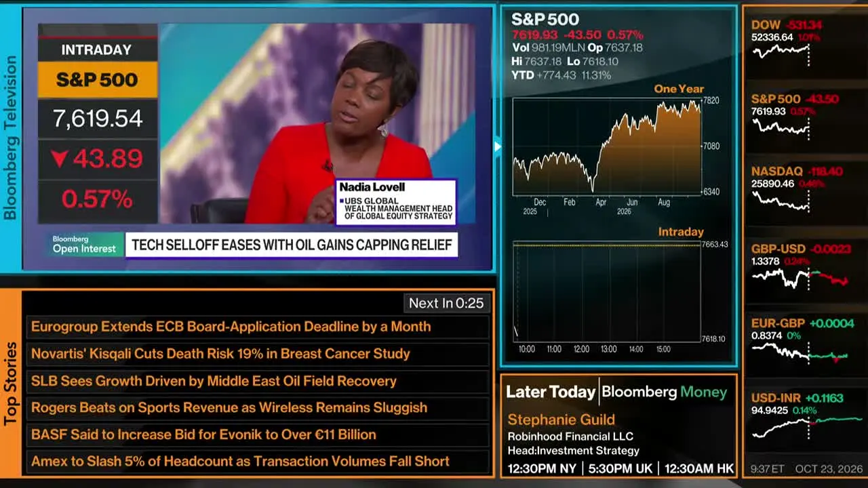This screenshot has height=488, width=868.
Task: Click the 9:37 ET clock
Action: [768, 469]
